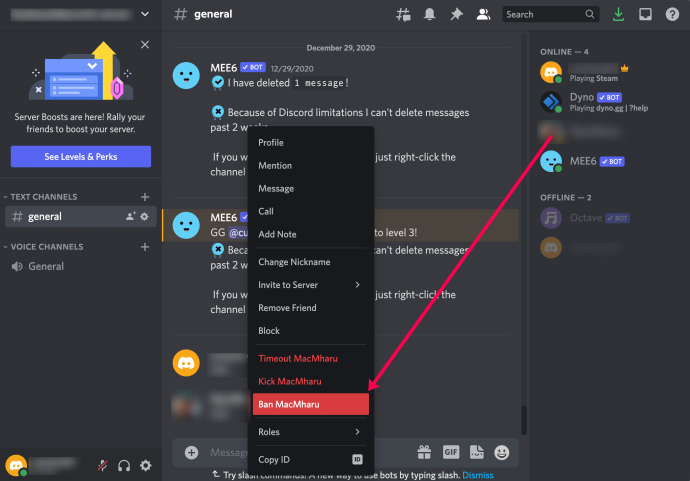Toggle microphone mute in user panel

(103, 465)
